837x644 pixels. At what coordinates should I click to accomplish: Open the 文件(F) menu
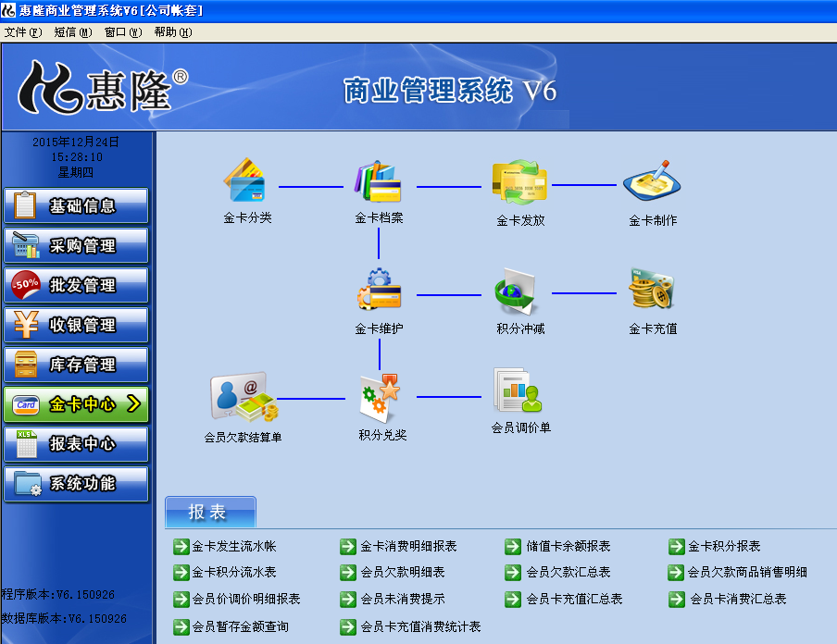(23, 32)
